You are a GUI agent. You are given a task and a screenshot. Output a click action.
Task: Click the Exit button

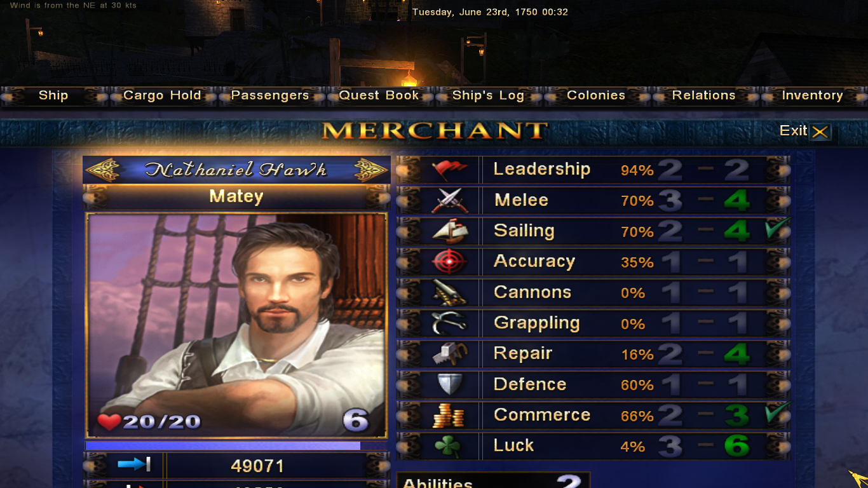tap(804, 132)
